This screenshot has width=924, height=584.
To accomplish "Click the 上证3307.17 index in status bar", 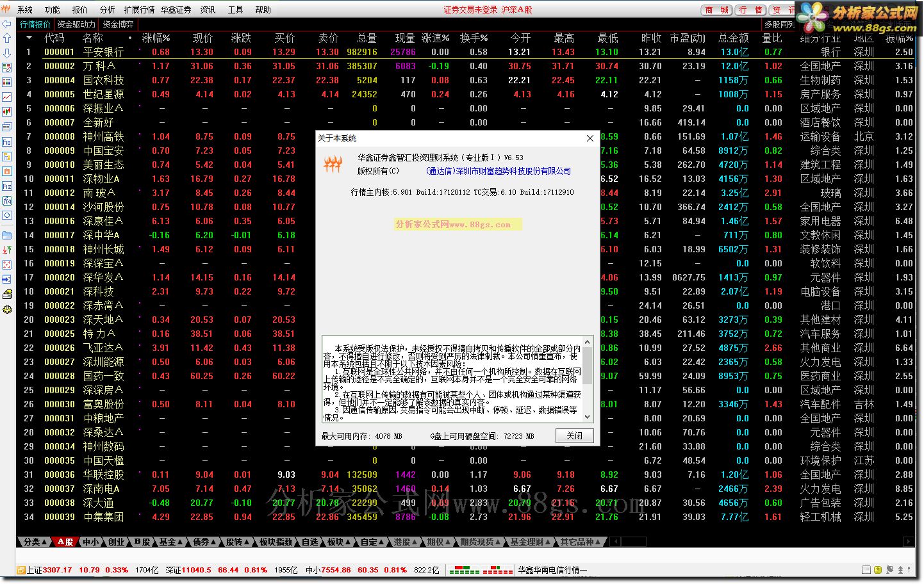I will click(49, 569).
